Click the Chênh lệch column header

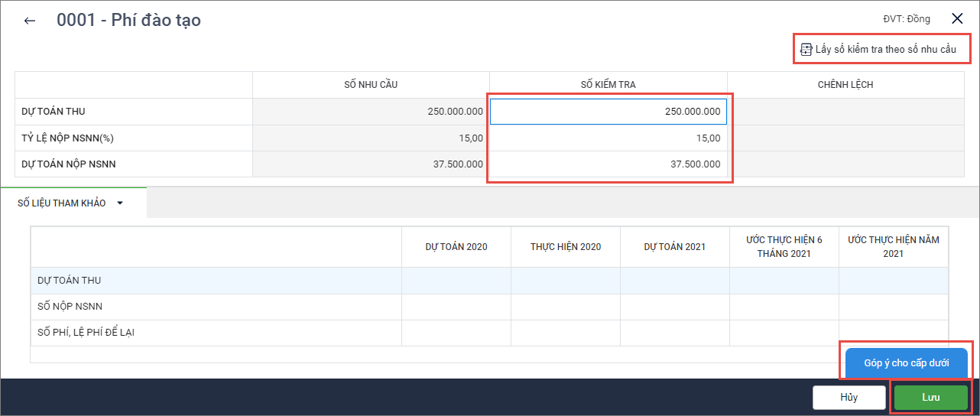pos(845,85)
